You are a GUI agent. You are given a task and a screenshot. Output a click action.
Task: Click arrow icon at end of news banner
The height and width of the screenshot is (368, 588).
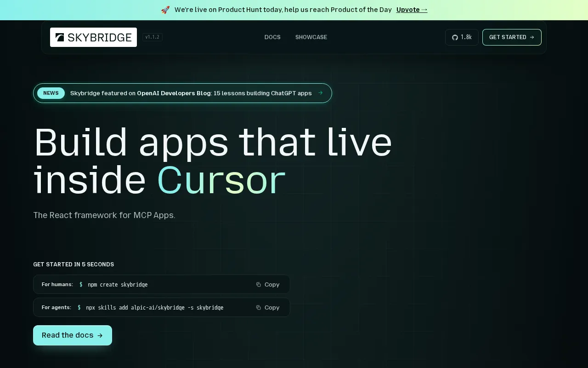pyautogui.click(x=321, y=93)
